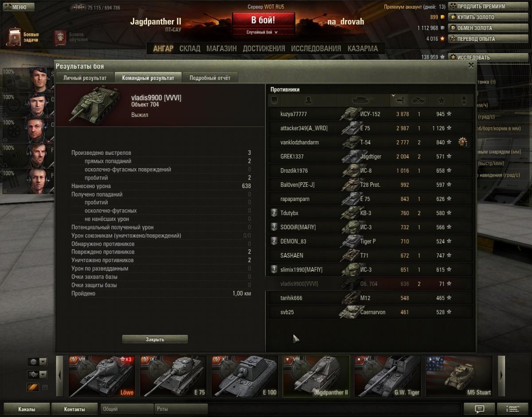Click gold star free experience icon
The image size is (532, 417).
click(442, 39)
